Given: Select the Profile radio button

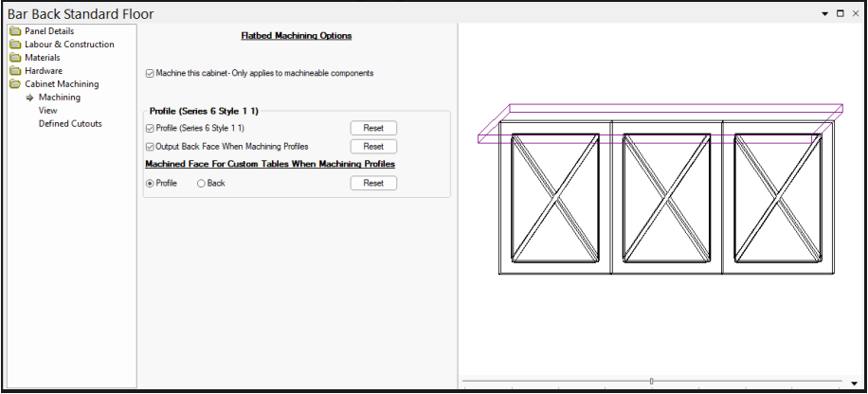Looking at the screenshot, I should coord(150,183).
